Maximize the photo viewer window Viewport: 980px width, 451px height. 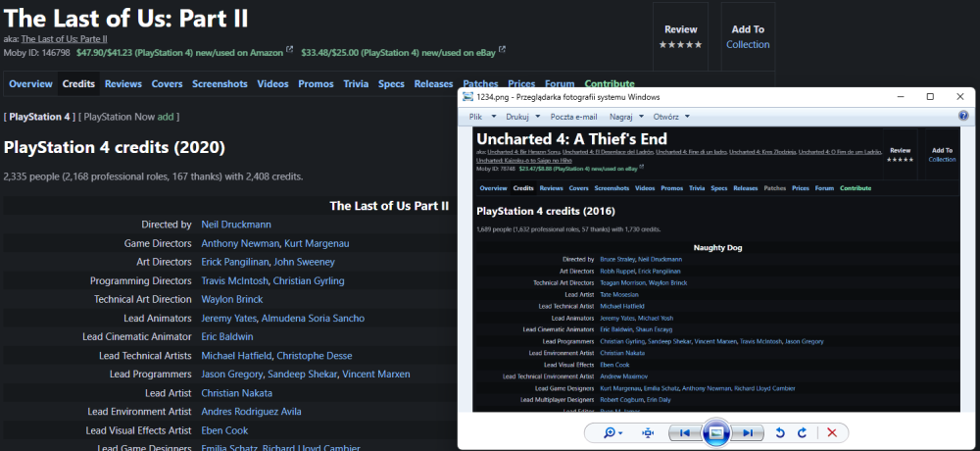click(x=929, y=97)
